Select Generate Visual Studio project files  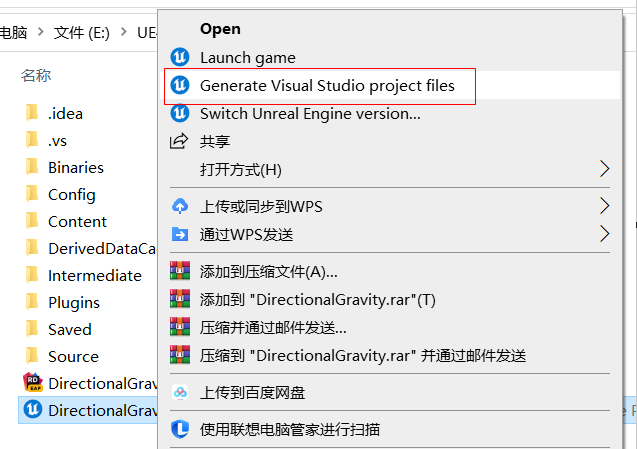pyautogui.click(x=327, y=85)
